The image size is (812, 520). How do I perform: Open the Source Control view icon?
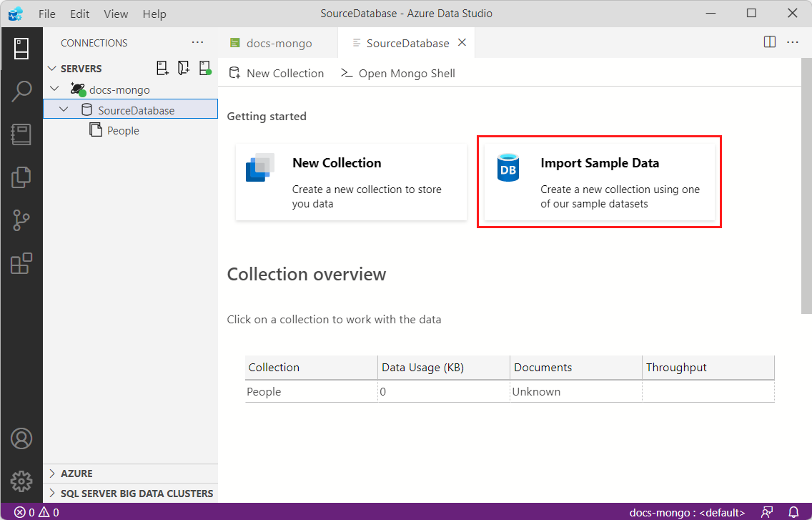tap(21, 220)
